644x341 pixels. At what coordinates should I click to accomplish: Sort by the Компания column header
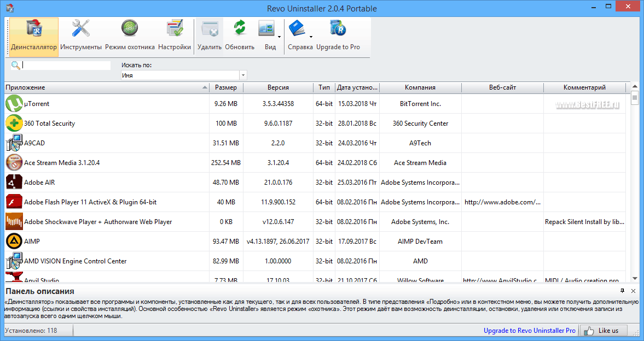point(420,87)
